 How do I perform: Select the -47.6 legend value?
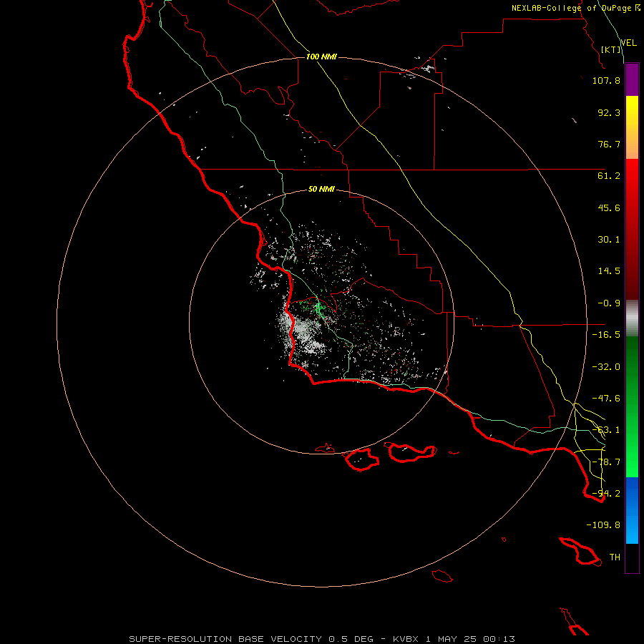pyautogui.click(x=606, y=399)
